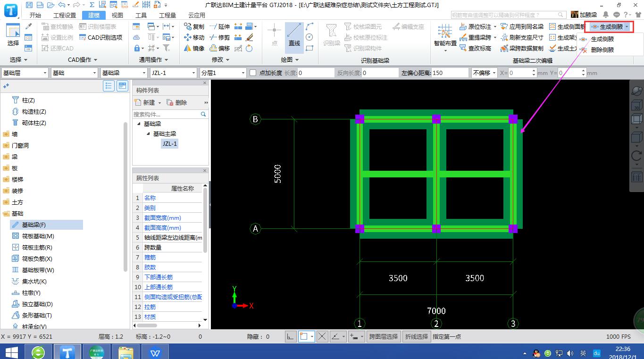This screenshot has height=359, width=644.
Task: Toggle the cross snap icon in status bar
Action: [x=322, y=336]
